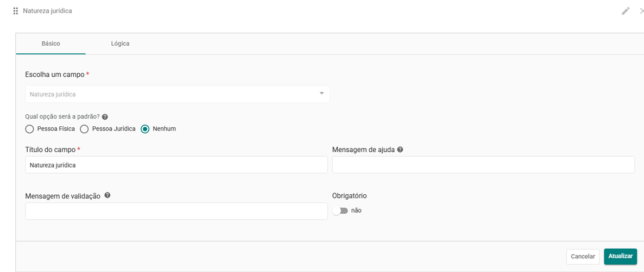Click the Cancelar button
Image resolution: width=644 pixels, height=272 pixels.
point(583,256)
